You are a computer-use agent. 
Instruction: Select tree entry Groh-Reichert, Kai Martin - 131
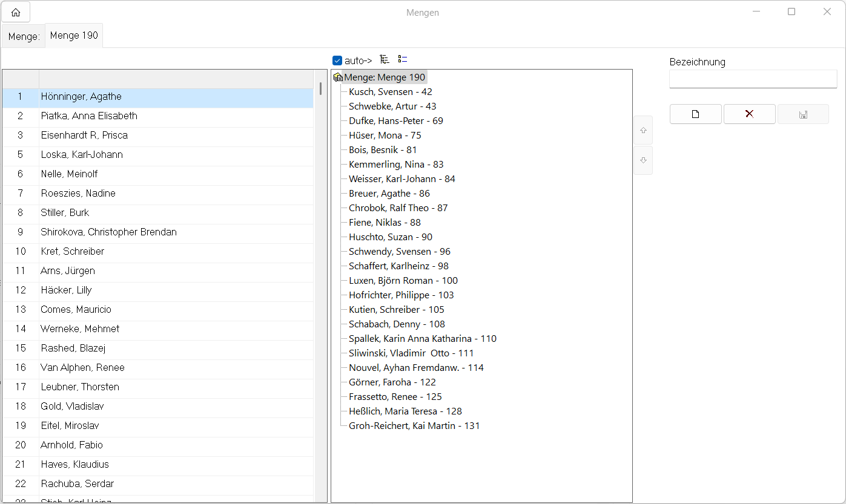(414, 426)
